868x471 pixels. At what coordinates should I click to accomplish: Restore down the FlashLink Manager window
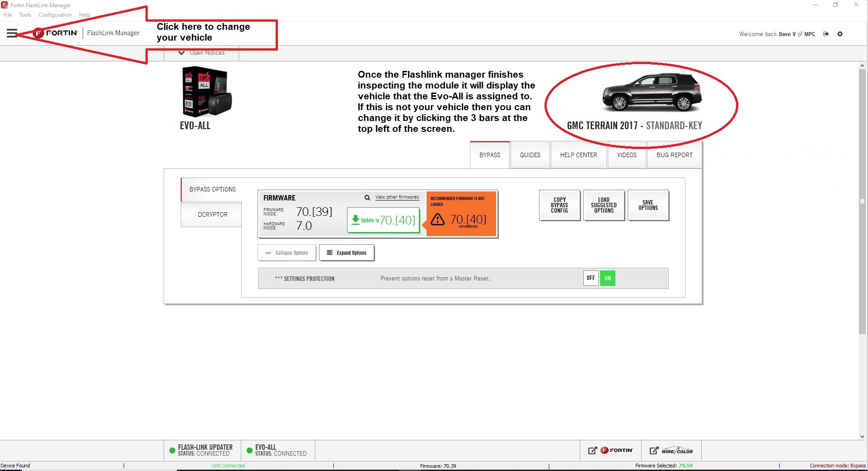click(x=835, y=5)
